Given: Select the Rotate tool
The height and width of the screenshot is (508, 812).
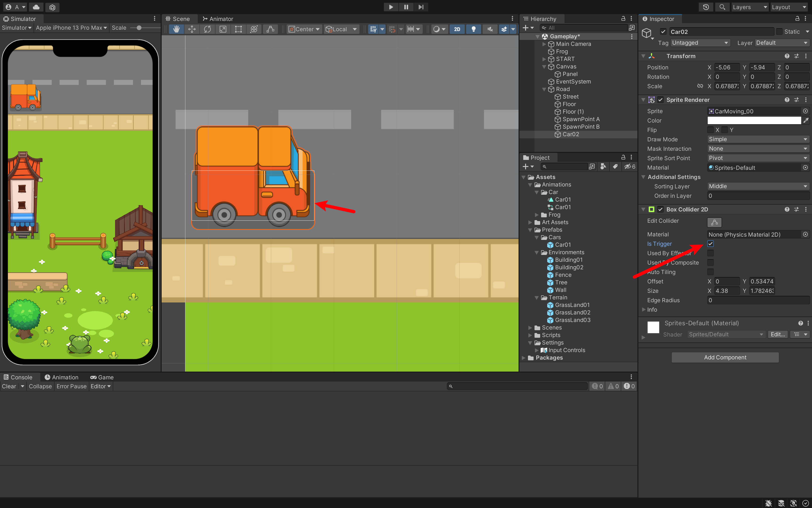Looking at the screenshot, I should (207, 29).
